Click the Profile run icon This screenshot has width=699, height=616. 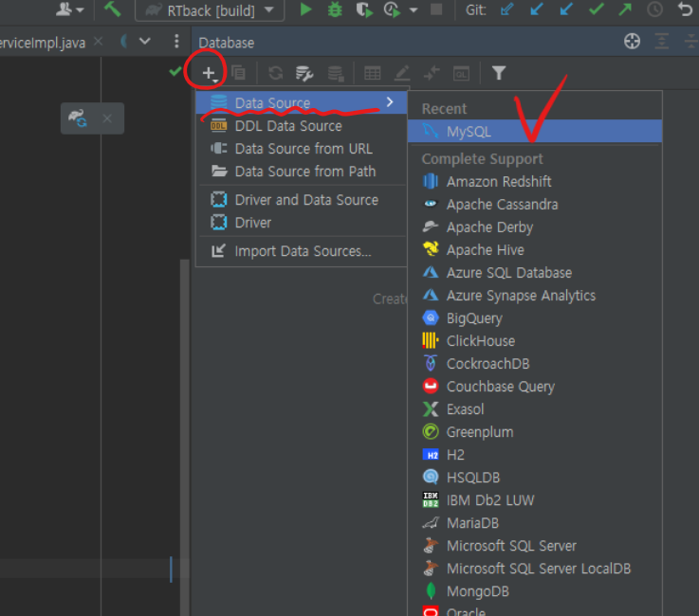coord(393,9)
